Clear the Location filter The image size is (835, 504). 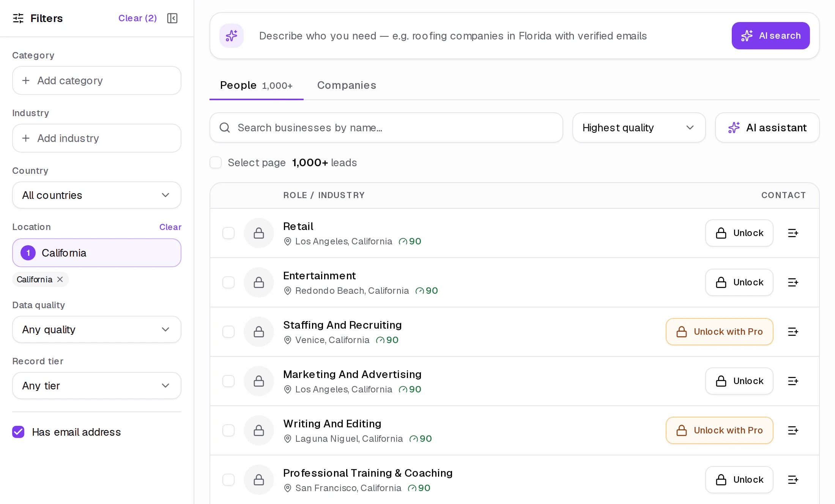170,227
